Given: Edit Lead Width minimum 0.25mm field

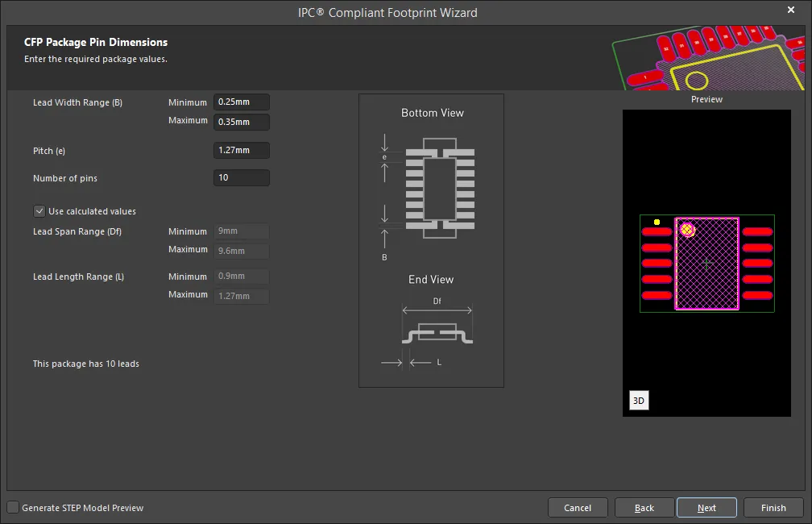Looking at the screenshot, I should 242,102.
